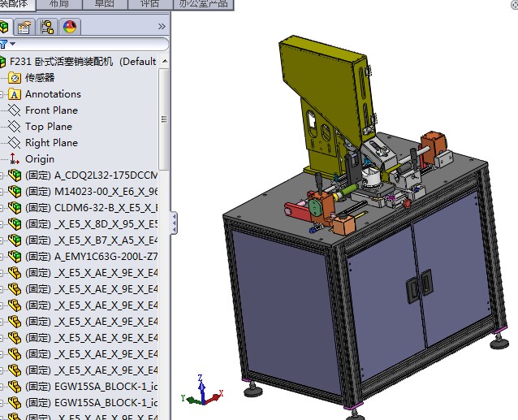This screenshot has width=518, height=420.
Task: Click the feature tree scrollbar thumb
Action: coord(164,119)
